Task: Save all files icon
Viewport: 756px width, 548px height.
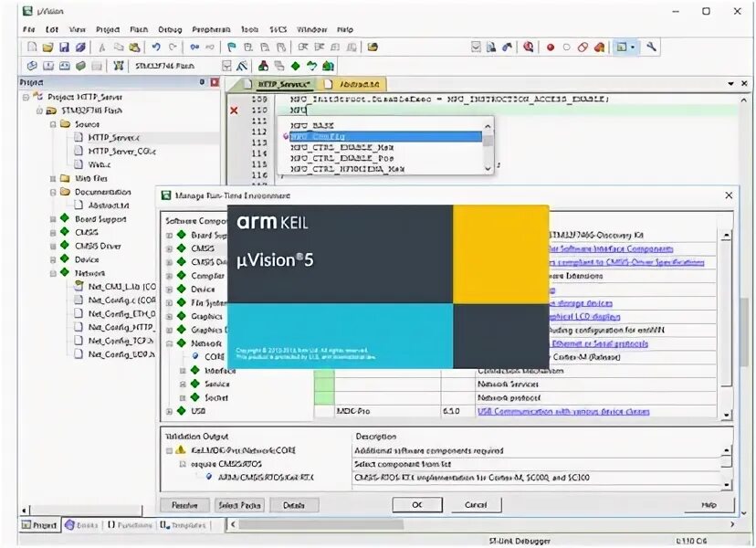Action: (x=80, y=47)
